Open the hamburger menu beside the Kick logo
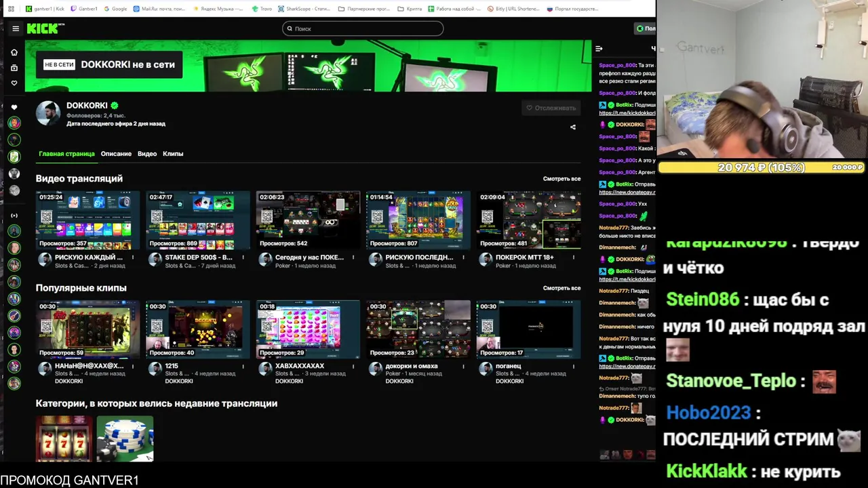 [16, 28]
